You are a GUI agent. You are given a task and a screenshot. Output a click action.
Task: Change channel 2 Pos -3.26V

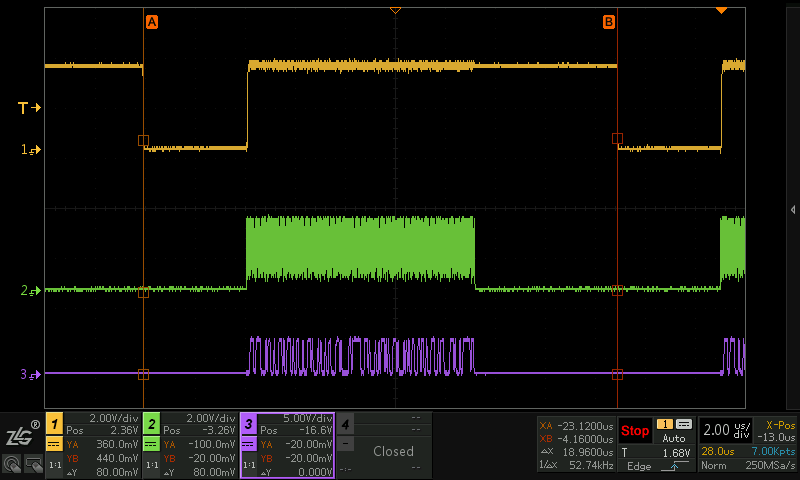point(199,430)
